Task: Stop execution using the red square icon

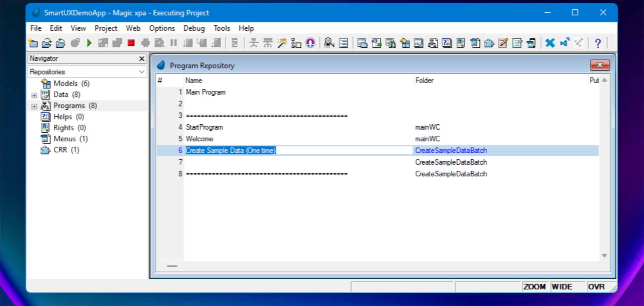Action: 131,43
